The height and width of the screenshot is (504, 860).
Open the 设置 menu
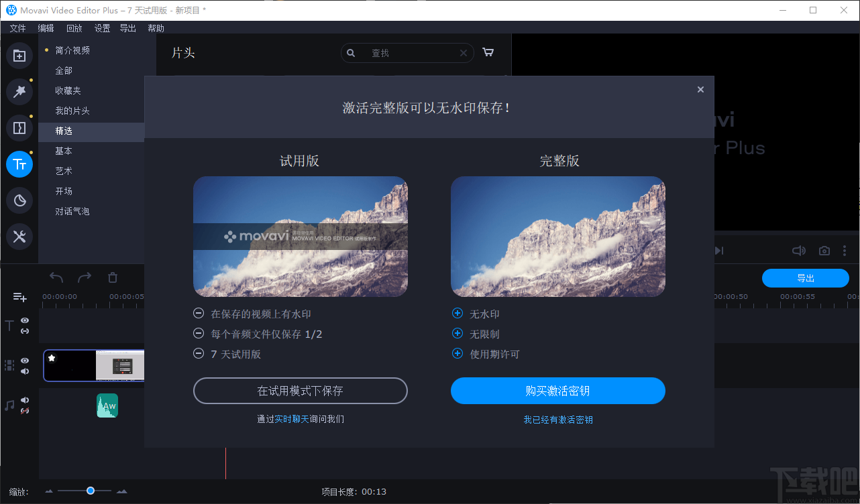[102, 28]
